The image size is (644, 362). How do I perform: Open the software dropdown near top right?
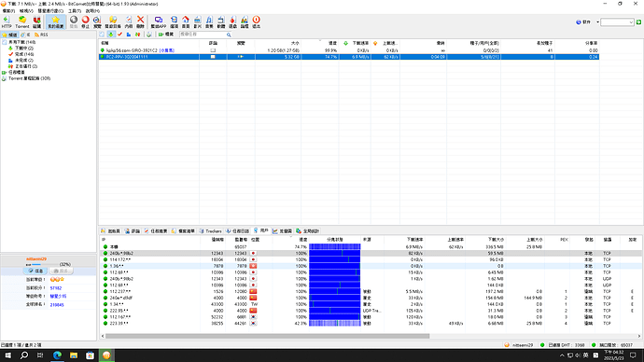(x=587, y=21)
